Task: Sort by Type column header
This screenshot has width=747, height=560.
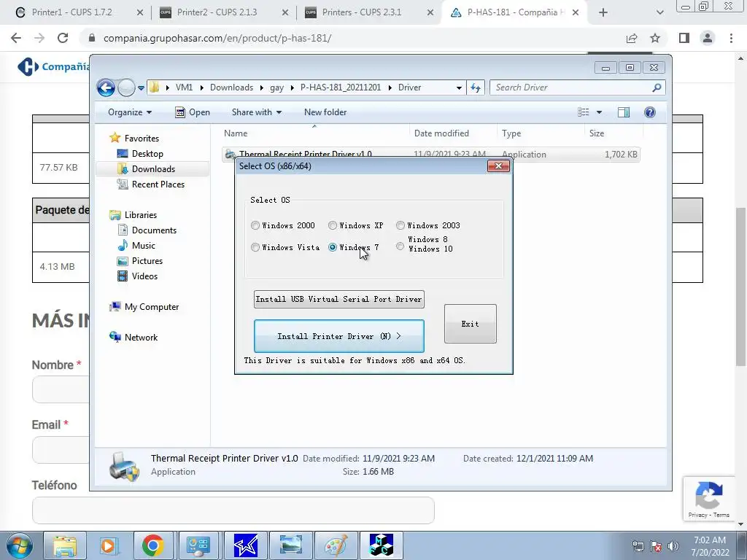Action: point(541,133)
